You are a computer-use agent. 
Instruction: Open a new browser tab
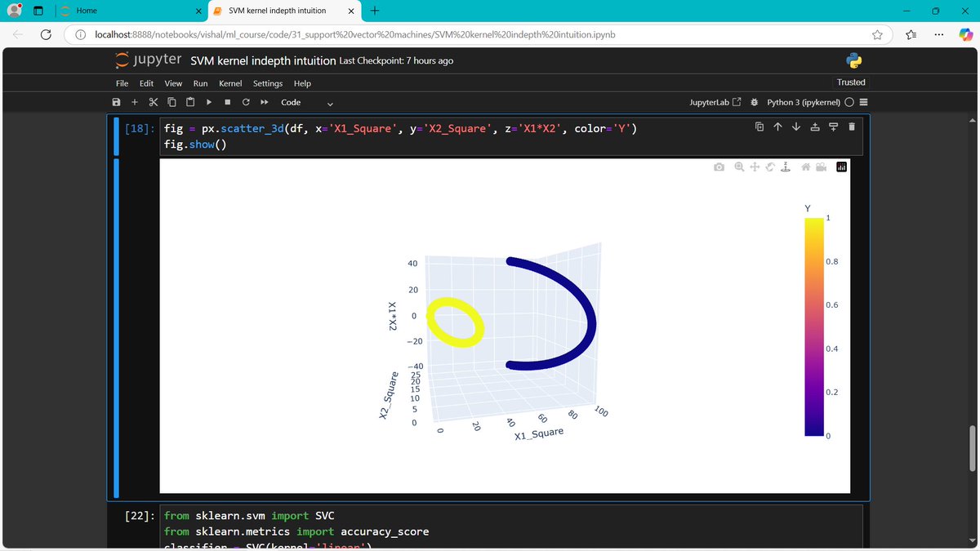(374, 11)
